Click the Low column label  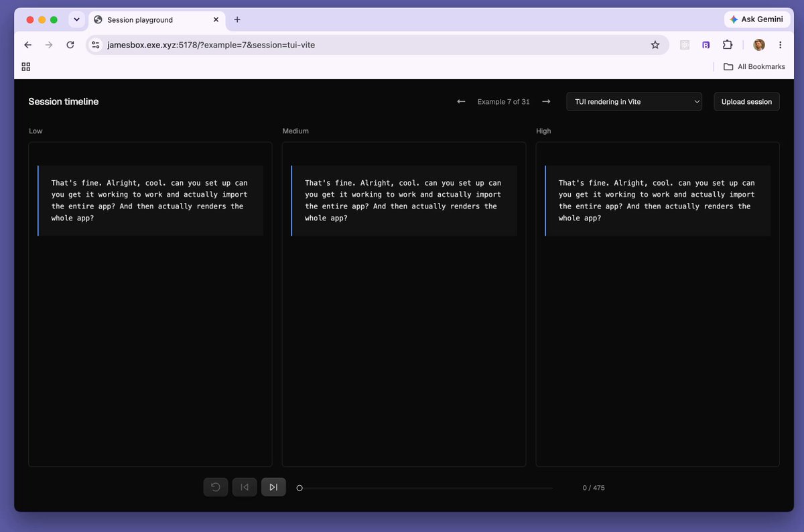point(36,131)
